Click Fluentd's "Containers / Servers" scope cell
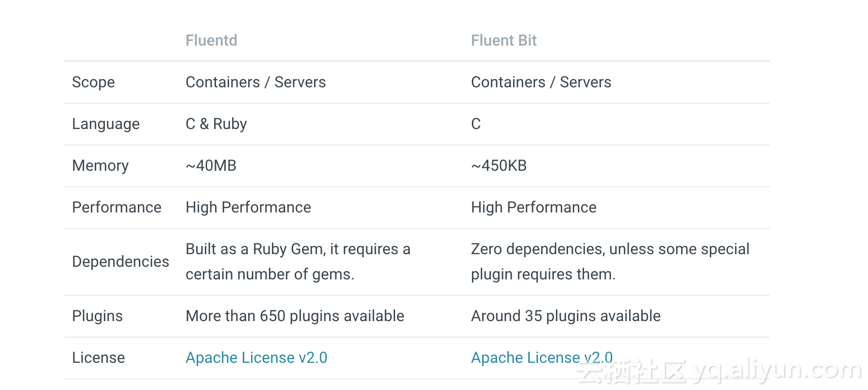The width and height of the screenshot is (868, 390). pyautogui.click(x=255, y=82)
